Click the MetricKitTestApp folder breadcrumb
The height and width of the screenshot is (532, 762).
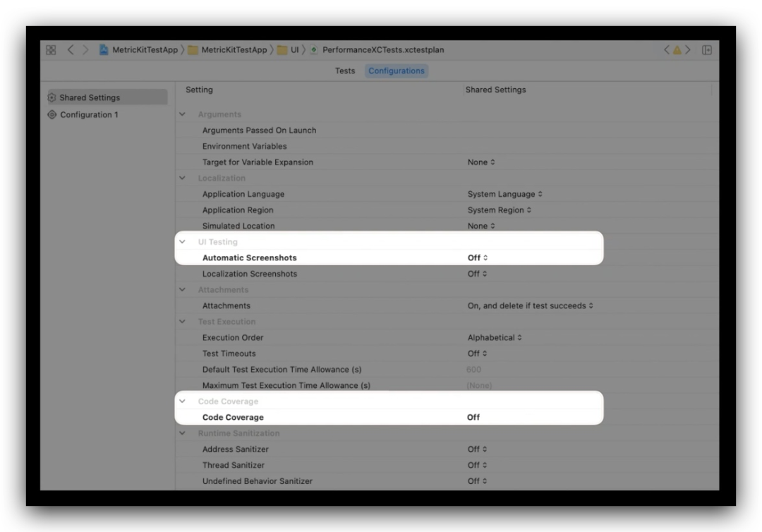[228, 50]
